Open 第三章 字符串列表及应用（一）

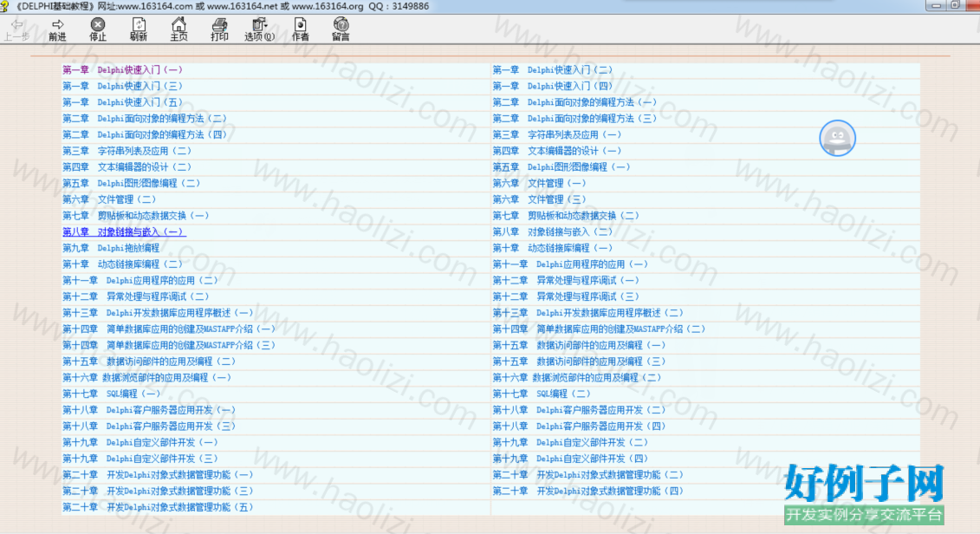[x=557, y=135]
